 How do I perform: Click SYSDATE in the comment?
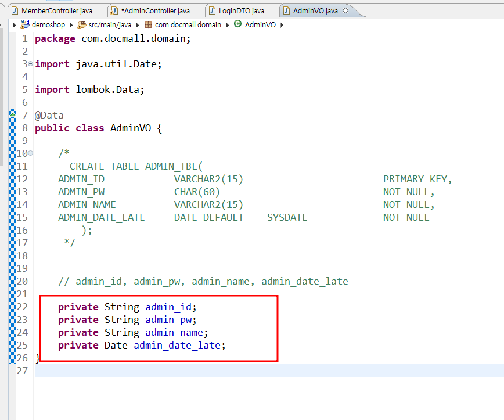point(287,217)
